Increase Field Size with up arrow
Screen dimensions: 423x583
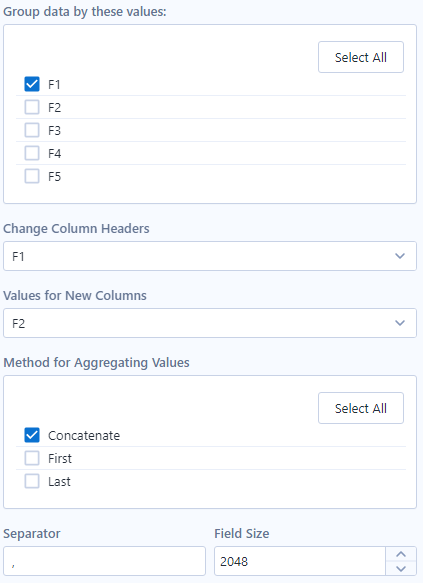(401, 554)
